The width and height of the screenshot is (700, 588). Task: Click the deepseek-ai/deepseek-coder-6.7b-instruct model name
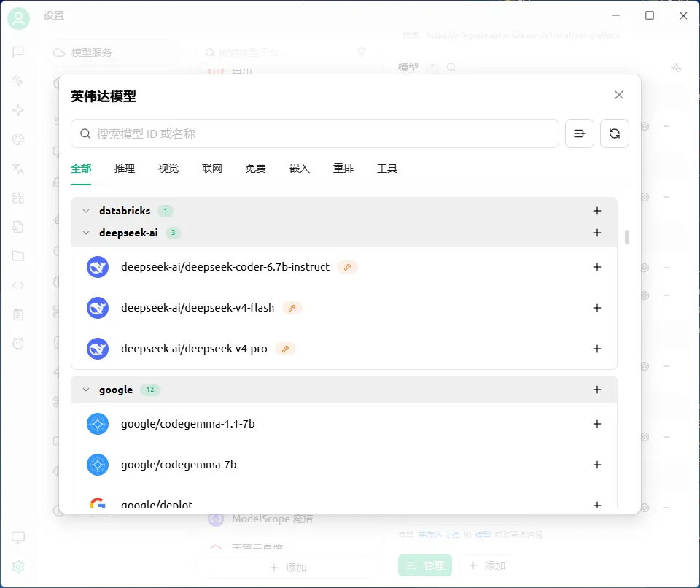[x=225, y=267]
